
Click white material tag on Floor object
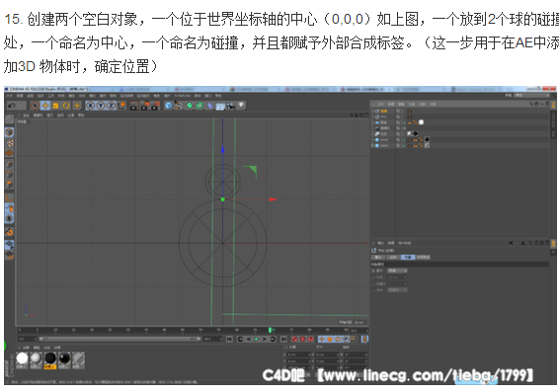421,122
